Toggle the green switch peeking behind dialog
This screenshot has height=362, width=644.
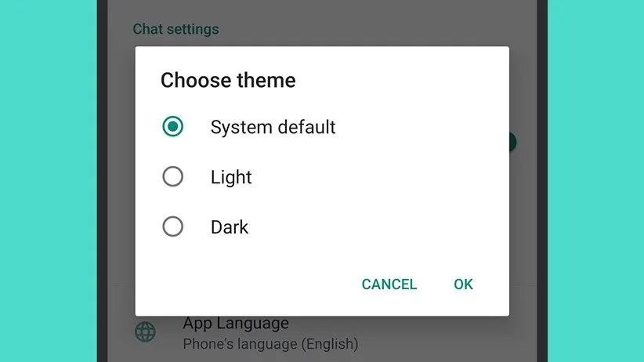coord(512,142)
